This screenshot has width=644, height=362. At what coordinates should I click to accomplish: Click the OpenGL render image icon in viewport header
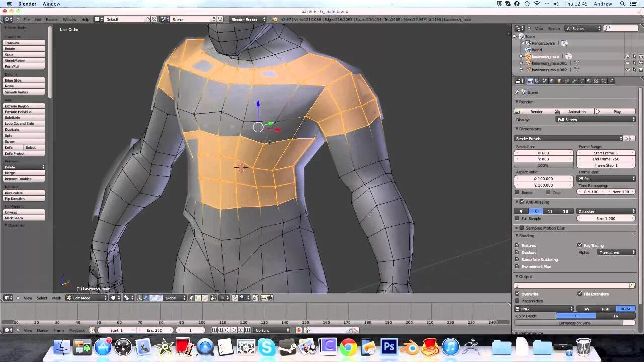(263, 298)
